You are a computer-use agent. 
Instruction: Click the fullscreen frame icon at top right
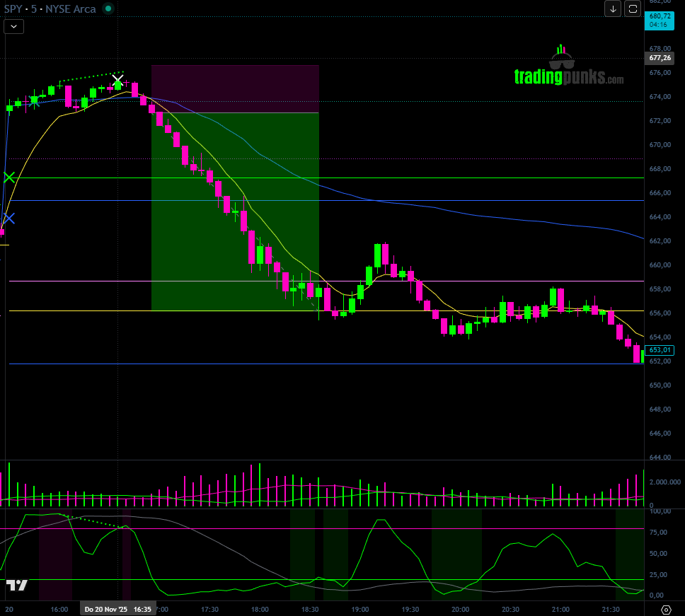tap(633, 8)
